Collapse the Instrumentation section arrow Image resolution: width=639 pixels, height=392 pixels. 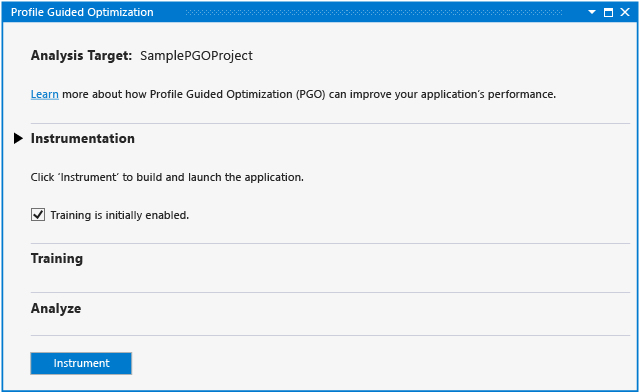pos(18,138)
